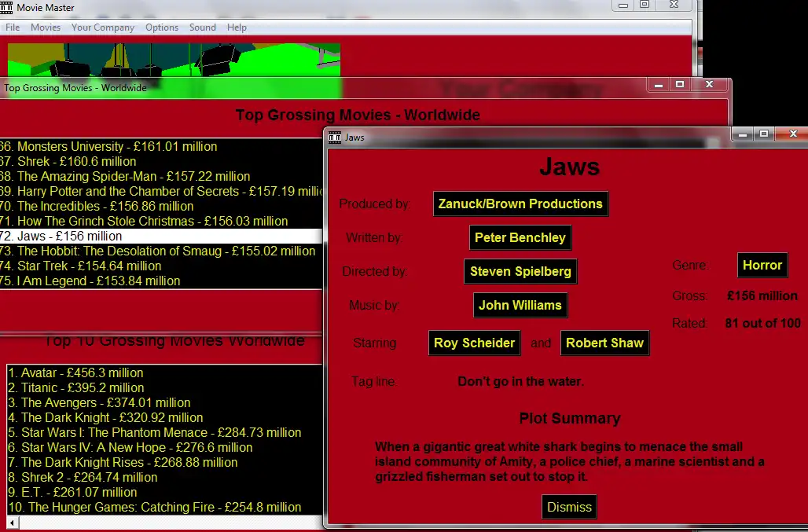This screenshot has width=808, height=532.
Task: Click the Zanuck/Brown Productions producer button
Action: pos(520,204)
